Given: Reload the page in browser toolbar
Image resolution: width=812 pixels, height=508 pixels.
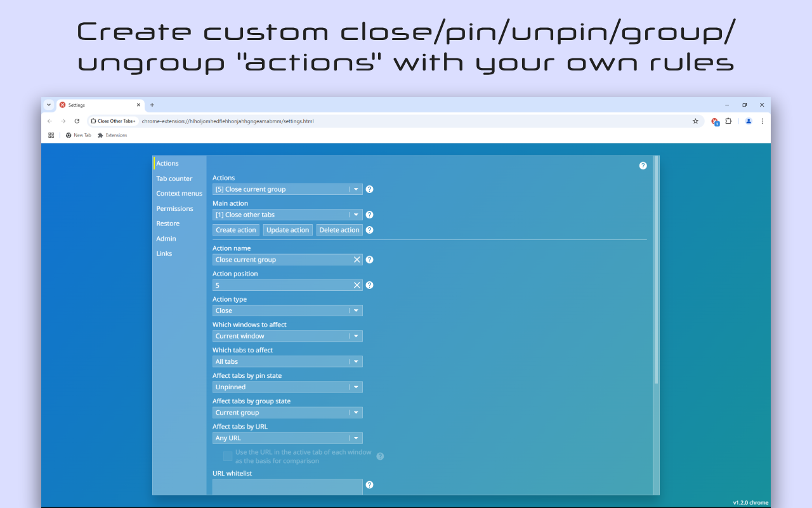Looking at the screenshot, I should pyautogui.click(x=77, y=121).
